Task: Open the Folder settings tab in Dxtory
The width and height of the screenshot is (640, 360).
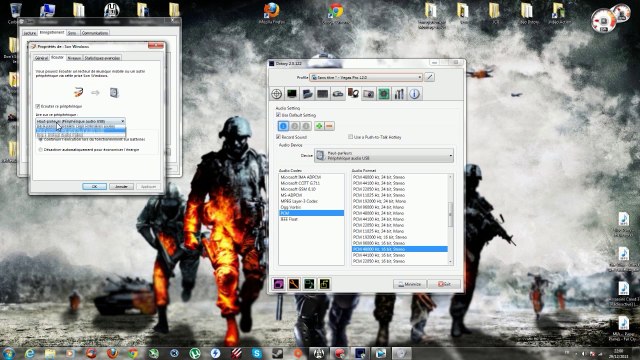Action: (x=307, y=94)
